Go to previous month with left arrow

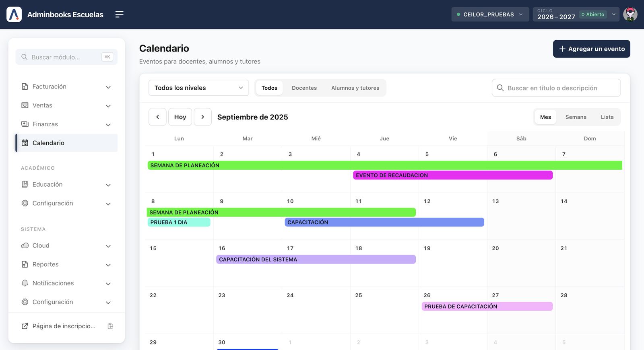(x=157, y=117)
